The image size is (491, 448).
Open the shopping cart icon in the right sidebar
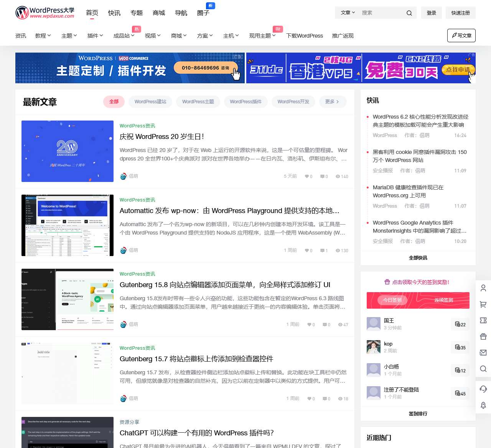click(x=483, y=304)
